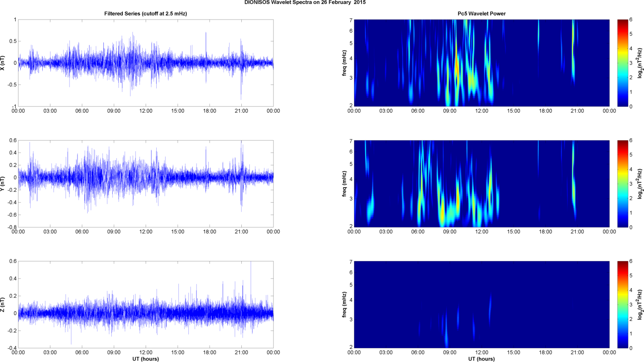644x362 pixels.
Task: Click the middle spectrogram colorbar
Action: tap(622, 184)
